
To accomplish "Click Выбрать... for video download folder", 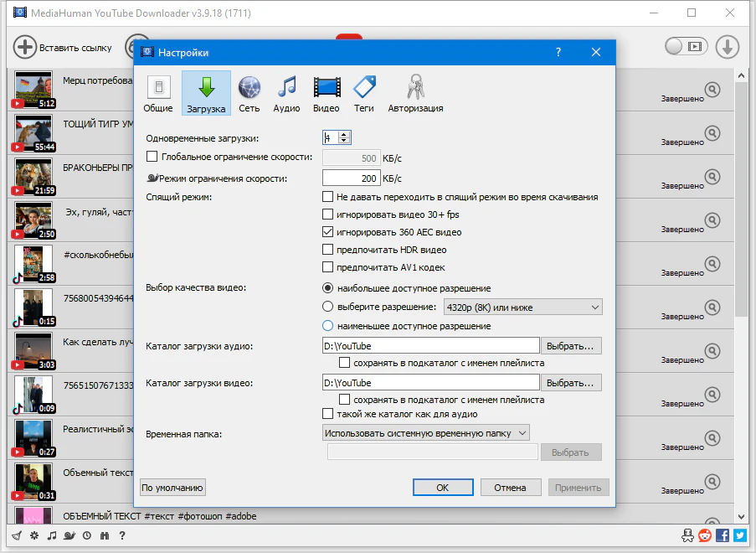I will pos(571,383).
